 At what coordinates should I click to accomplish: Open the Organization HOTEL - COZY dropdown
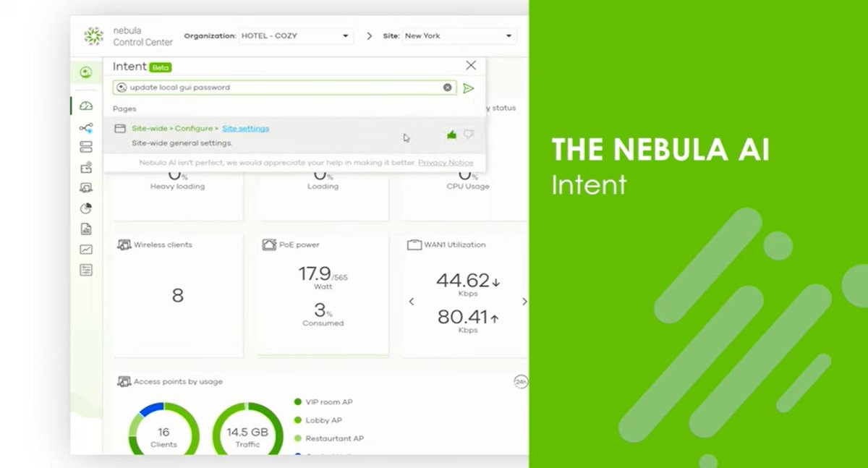(x=295, y=35)
